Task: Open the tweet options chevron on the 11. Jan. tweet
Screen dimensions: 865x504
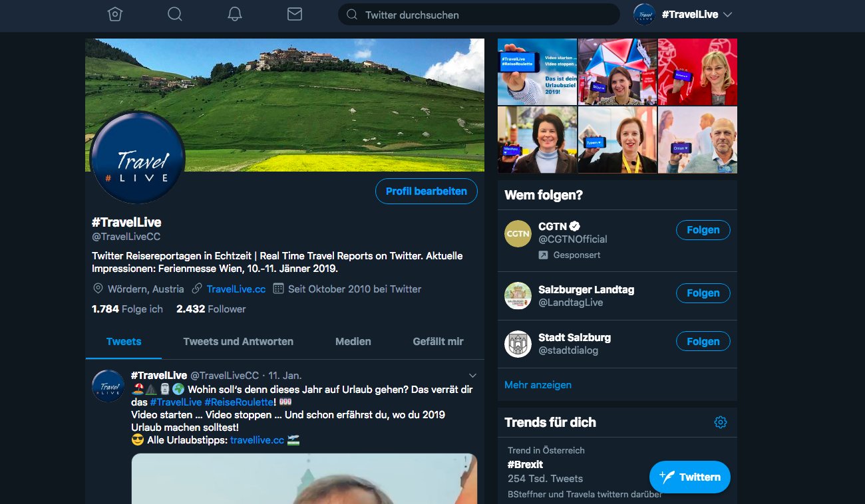Action: 473,376
